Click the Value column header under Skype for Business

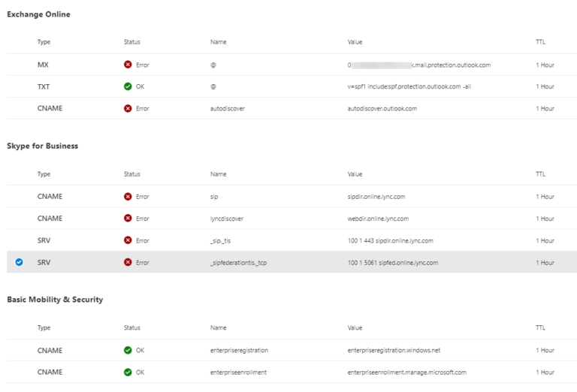pyautogui.click(x=355, y=174)
